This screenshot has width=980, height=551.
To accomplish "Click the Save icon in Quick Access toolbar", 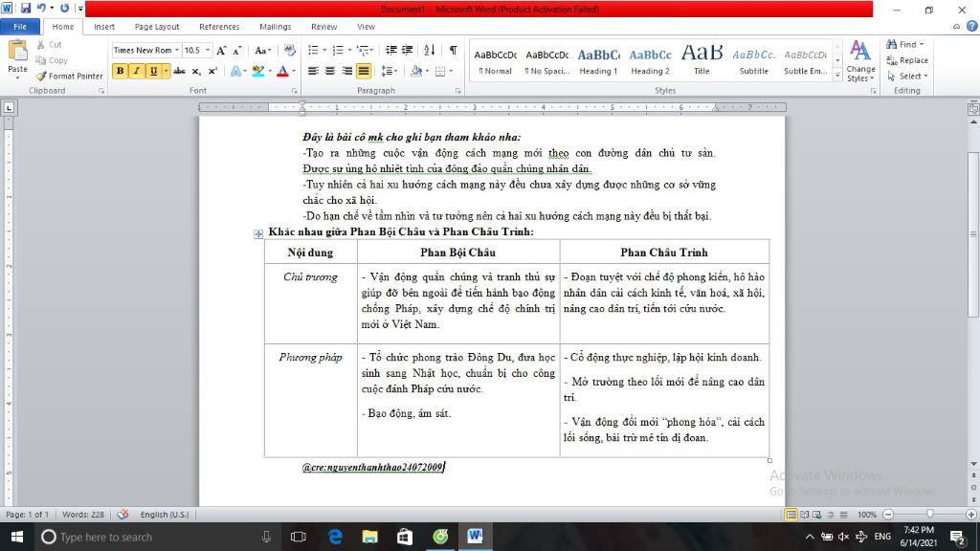I will click(x=26, y=8).
